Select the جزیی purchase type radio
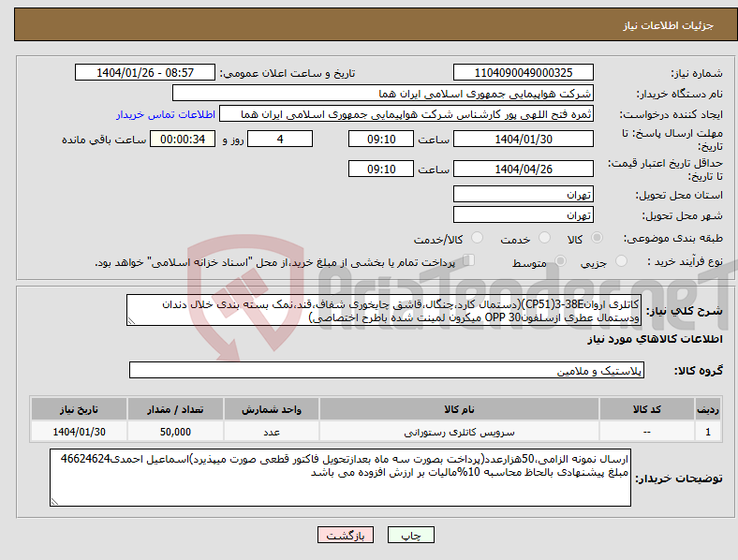The width and height of the screenshot is (738, 560). click(x=621, y=260)
